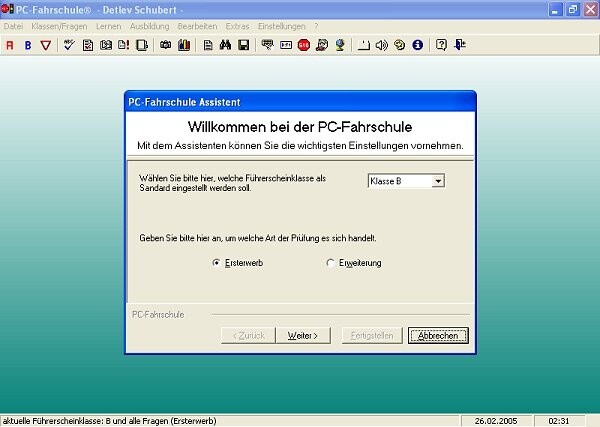
Task: Click the heading 'Willkommen bei der PC-Fahrschule'
Action: [x=300, y=127]
